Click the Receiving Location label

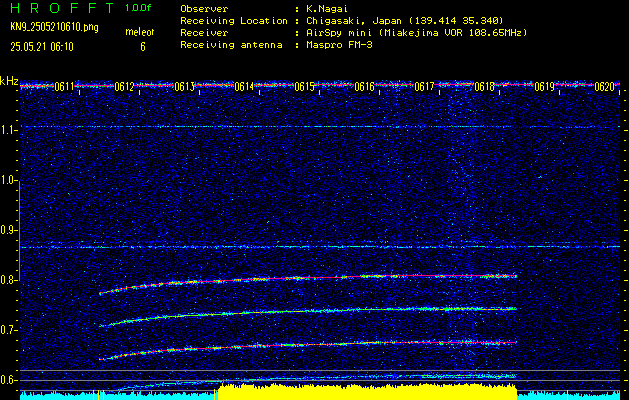(234, 21)
